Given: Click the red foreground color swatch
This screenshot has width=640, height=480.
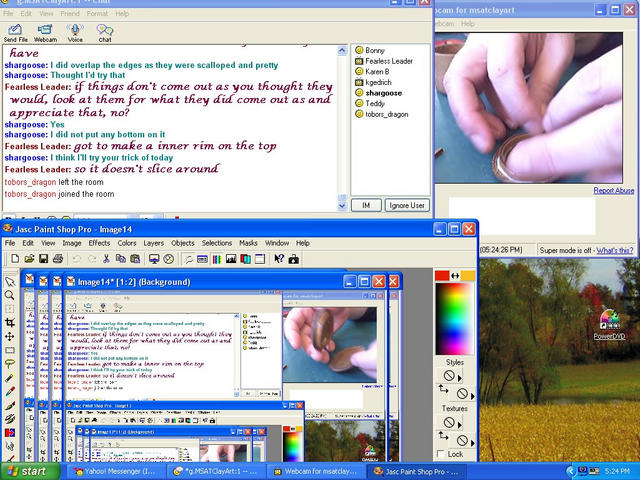Looking at the screenshot, I should 442,276.
